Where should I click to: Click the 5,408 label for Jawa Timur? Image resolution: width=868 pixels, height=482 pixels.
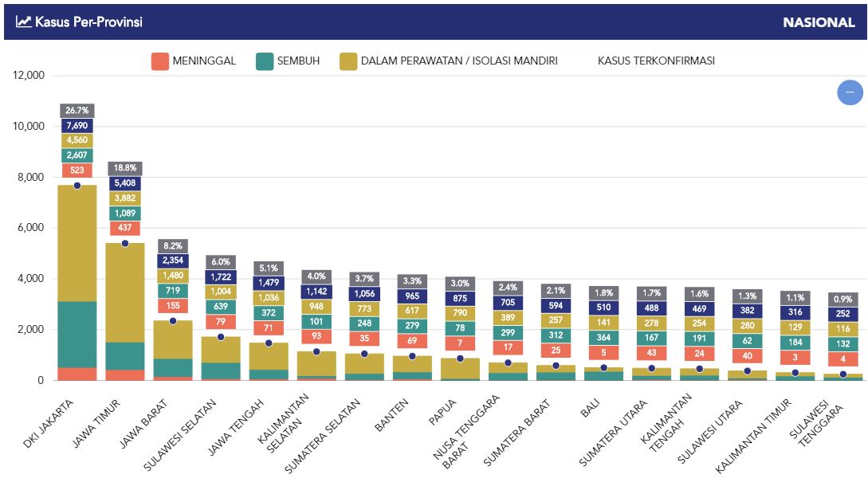tap(125, 183)
